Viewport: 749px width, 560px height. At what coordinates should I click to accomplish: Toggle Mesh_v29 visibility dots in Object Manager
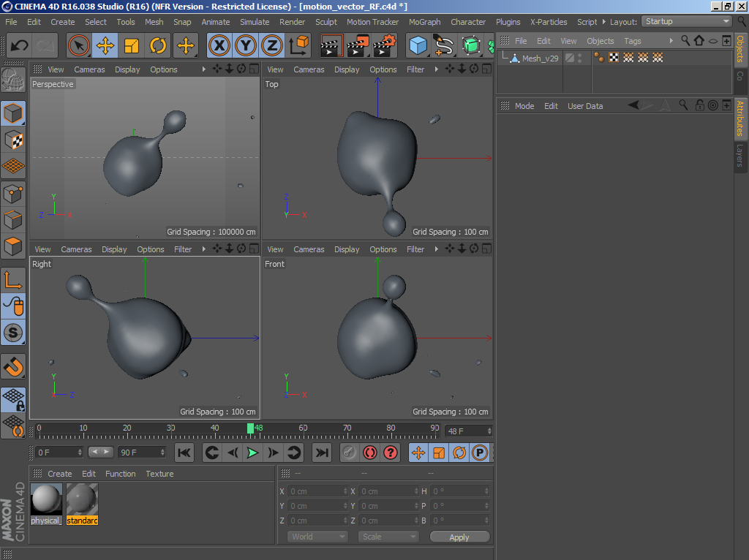click(x=580, y=58)
